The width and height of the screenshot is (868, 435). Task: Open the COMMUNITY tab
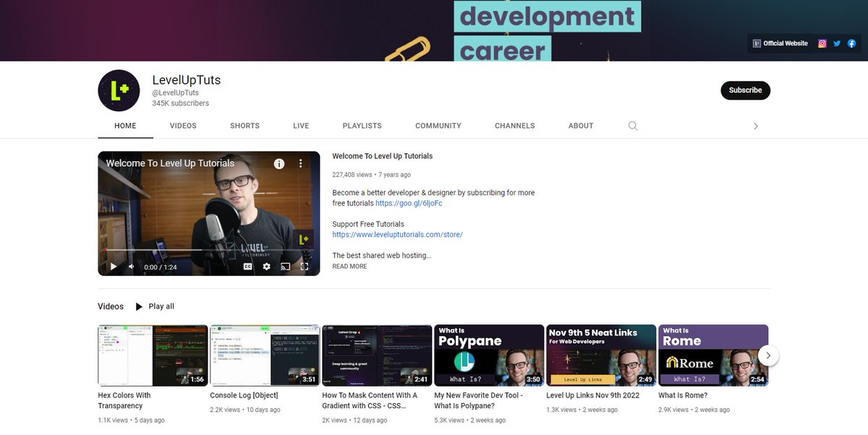coord(438,126)
